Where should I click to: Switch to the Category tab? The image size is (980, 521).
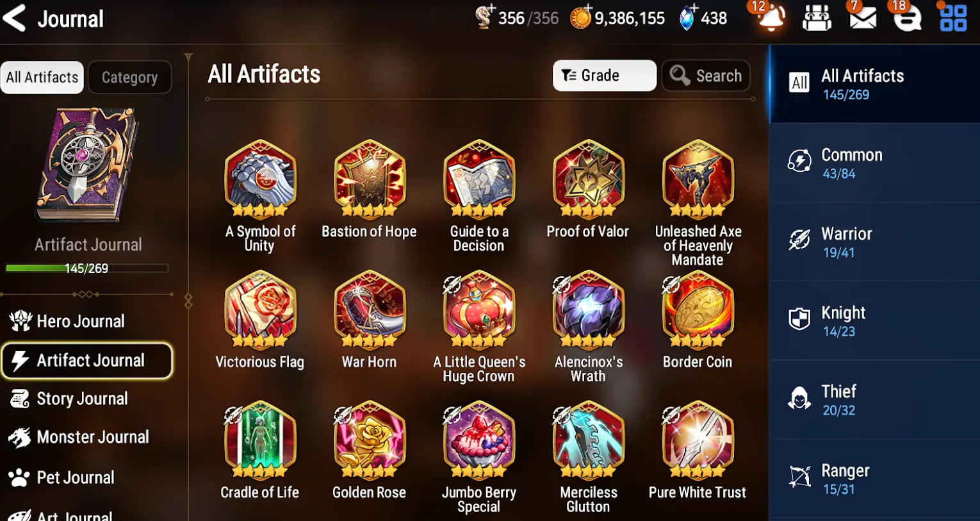point(130,78)
